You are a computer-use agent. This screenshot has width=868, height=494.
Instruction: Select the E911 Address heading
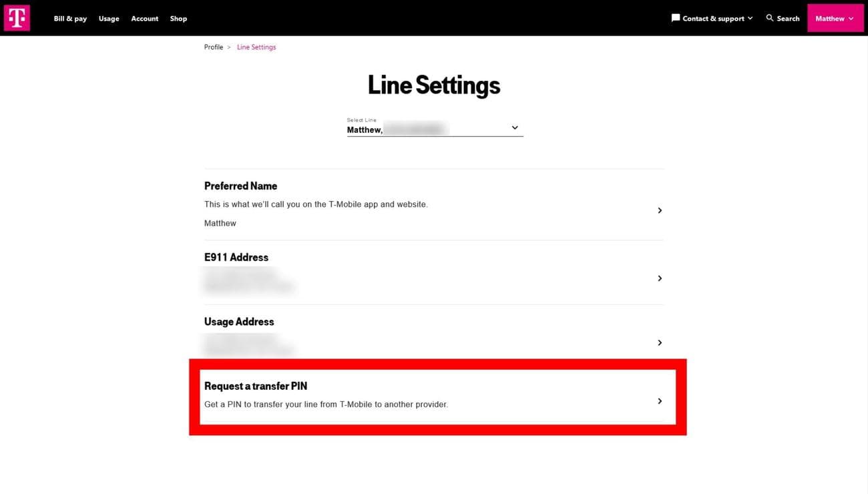(x=236, y=257)
